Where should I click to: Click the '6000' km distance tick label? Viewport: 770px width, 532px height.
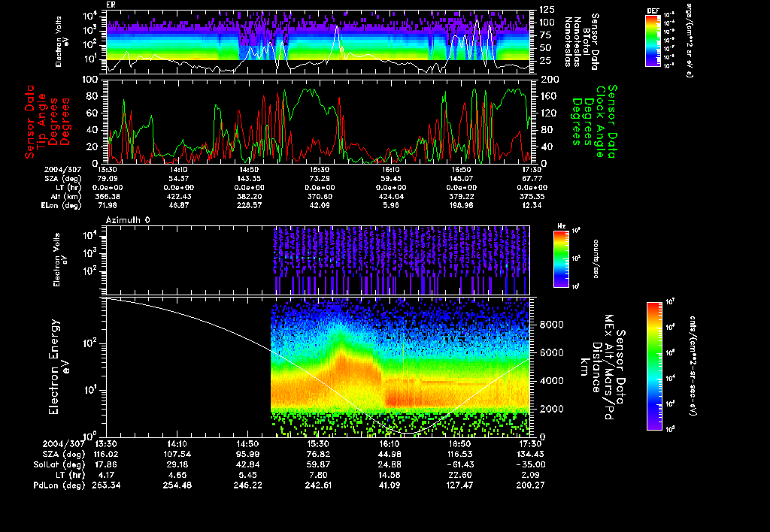pos(551,353)
